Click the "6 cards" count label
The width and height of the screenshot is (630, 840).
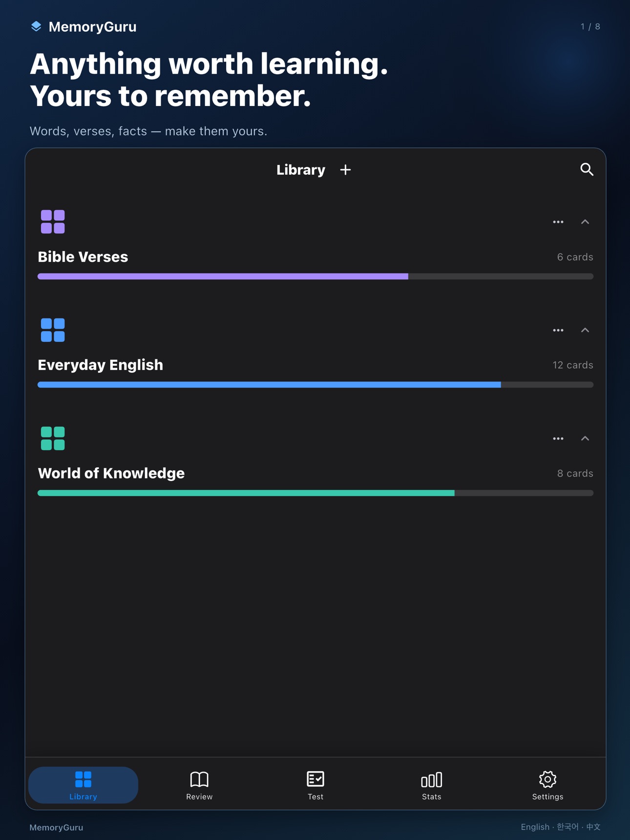click(x=575, y=257)
